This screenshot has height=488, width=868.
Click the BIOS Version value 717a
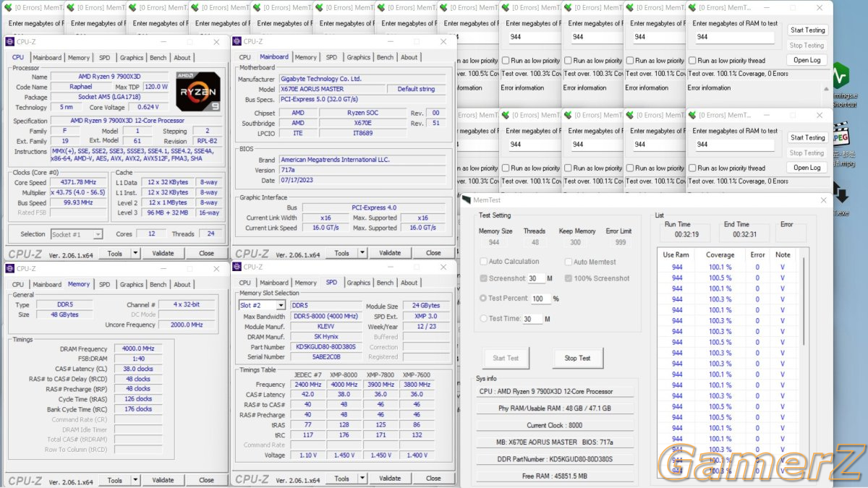(365, 170)
